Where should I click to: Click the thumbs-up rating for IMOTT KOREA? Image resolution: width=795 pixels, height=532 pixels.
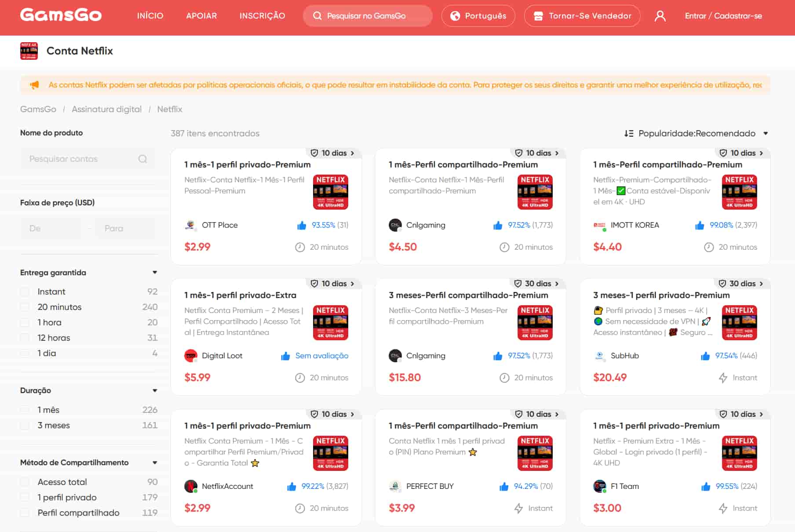pos(699,225)
